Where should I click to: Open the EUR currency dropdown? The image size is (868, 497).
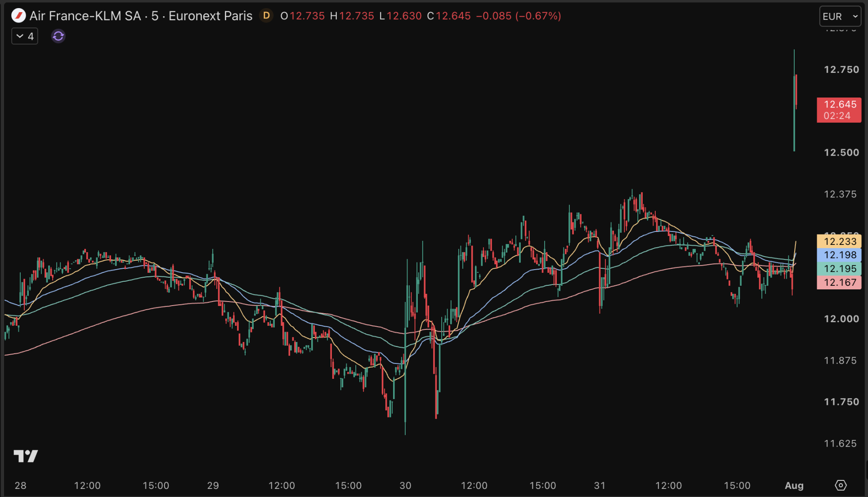(x=840, y=16)
